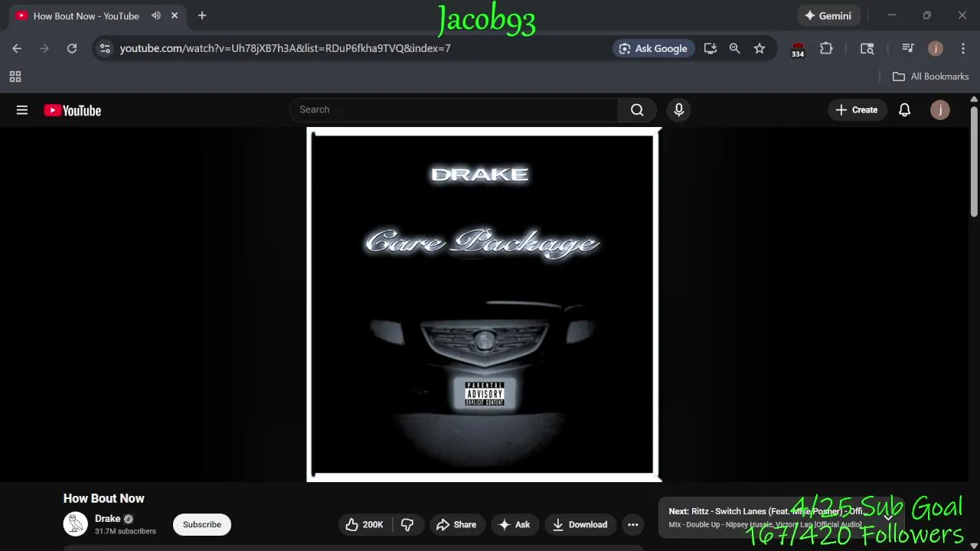Image resolution: width=980 pixels, height=551 pixels.
Task: Open the tab search icon in toolbar
Action: click(x=867, y=48)
